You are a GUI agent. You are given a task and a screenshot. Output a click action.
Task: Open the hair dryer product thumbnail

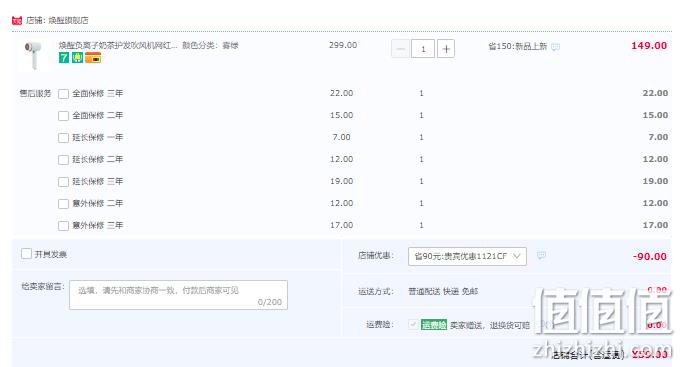coord(33,55)
